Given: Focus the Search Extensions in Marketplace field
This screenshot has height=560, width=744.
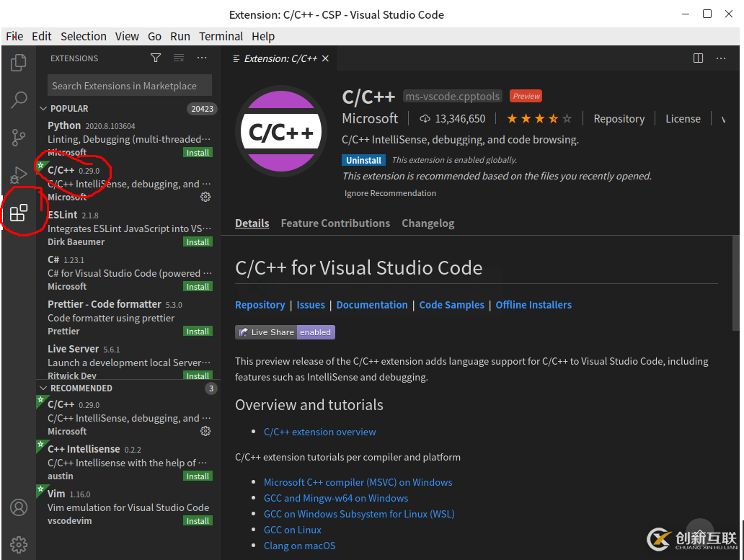Looking at the screenshot, I should pos(130,86).
